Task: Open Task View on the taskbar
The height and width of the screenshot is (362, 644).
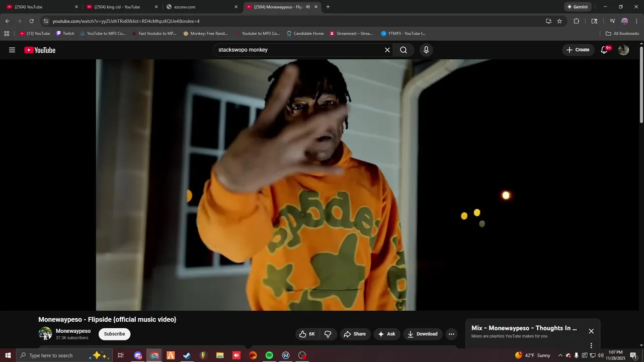Action: [x=121, y=355]
